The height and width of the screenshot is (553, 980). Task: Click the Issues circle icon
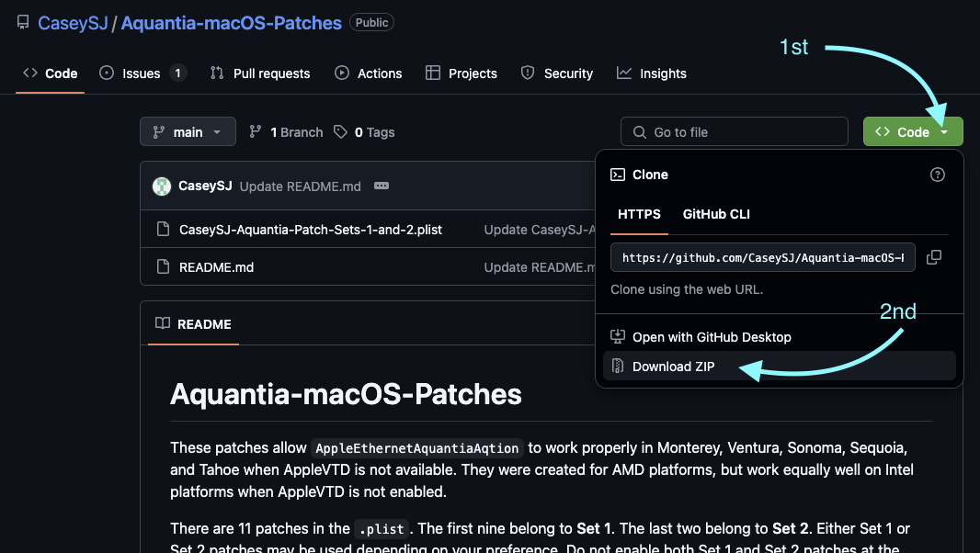click(107, 73)
